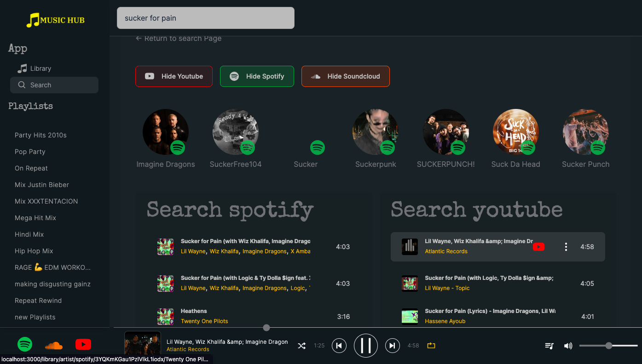The width and height of the screenshot is (642, 364).
Task: Skip to previous track
Action: pyautogui.click(x=339, y=346)
